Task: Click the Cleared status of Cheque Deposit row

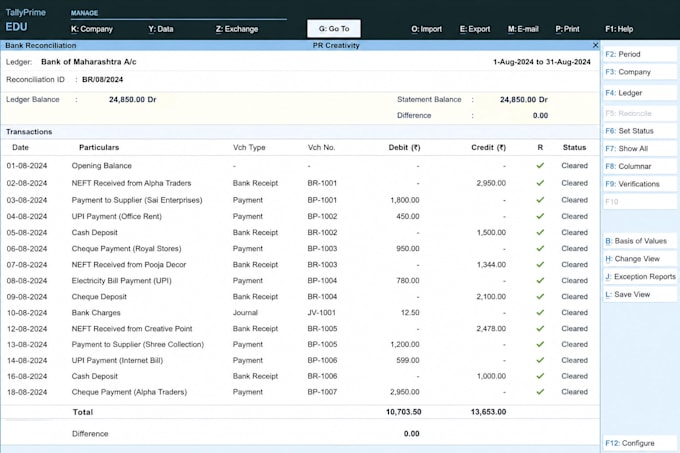Action: 574,297
